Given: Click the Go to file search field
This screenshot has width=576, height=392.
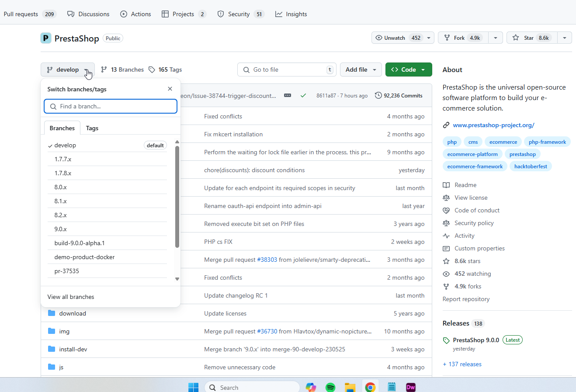Looking at the screenshot, I should (x=287, y=69).
